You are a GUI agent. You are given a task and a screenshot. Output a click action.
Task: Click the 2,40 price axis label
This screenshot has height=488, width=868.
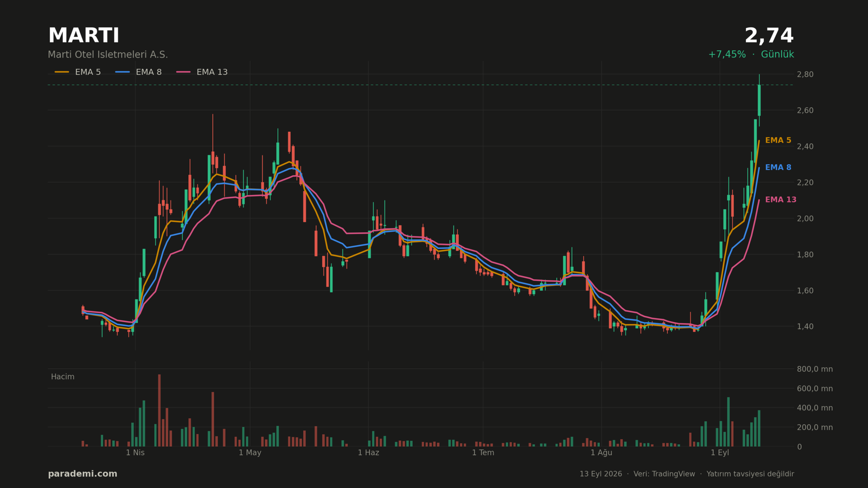805,146
